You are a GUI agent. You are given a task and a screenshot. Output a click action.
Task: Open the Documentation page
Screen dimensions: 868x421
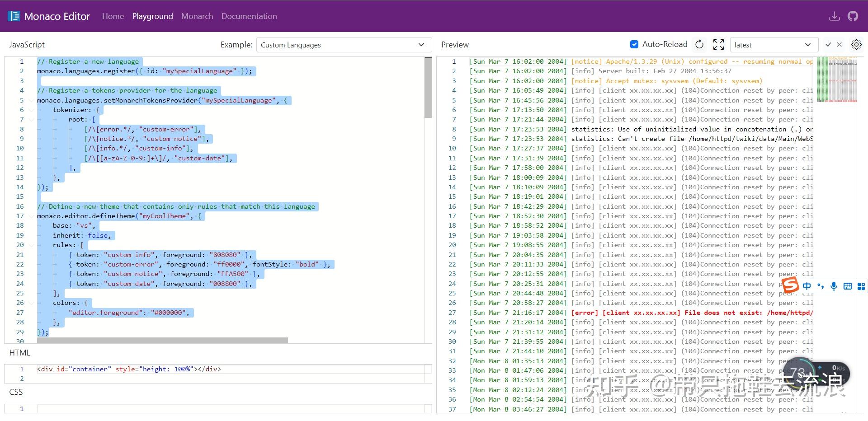249,16
